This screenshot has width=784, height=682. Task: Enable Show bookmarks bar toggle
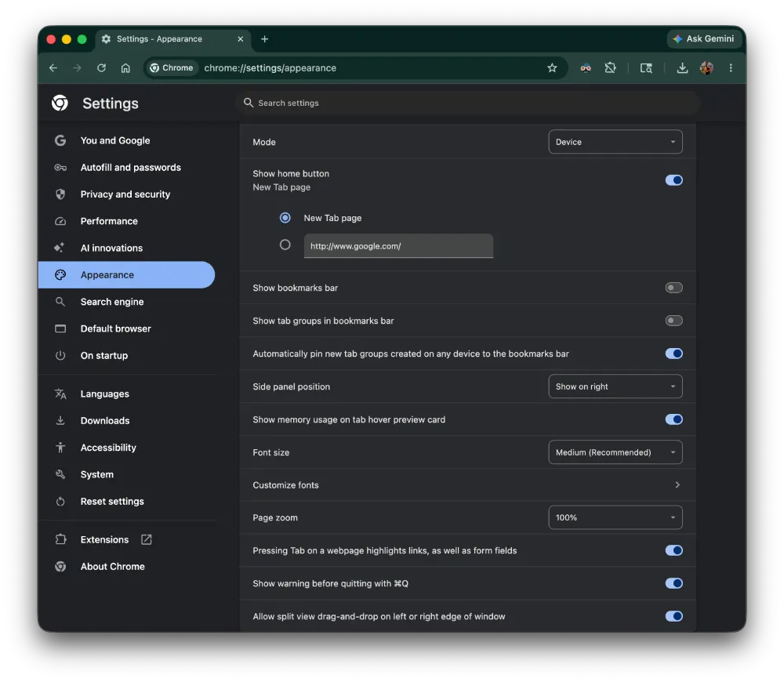(x=674, y=288)
